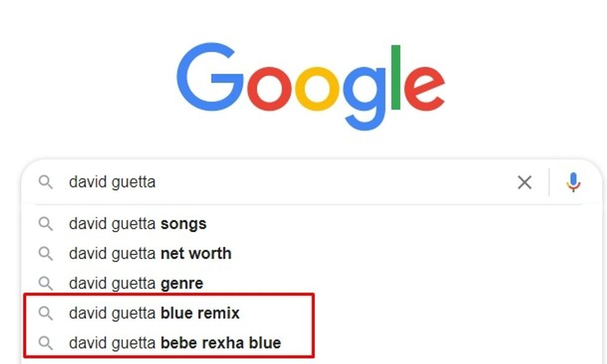607x364 pixels.
Task: Select the 'david guetta songs' suggestion
Action: click(138, 223)
